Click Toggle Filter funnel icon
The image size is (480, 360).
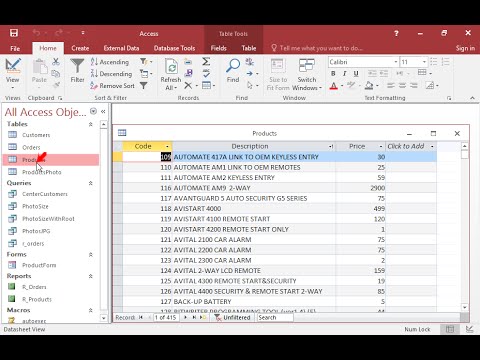(144, 86)
